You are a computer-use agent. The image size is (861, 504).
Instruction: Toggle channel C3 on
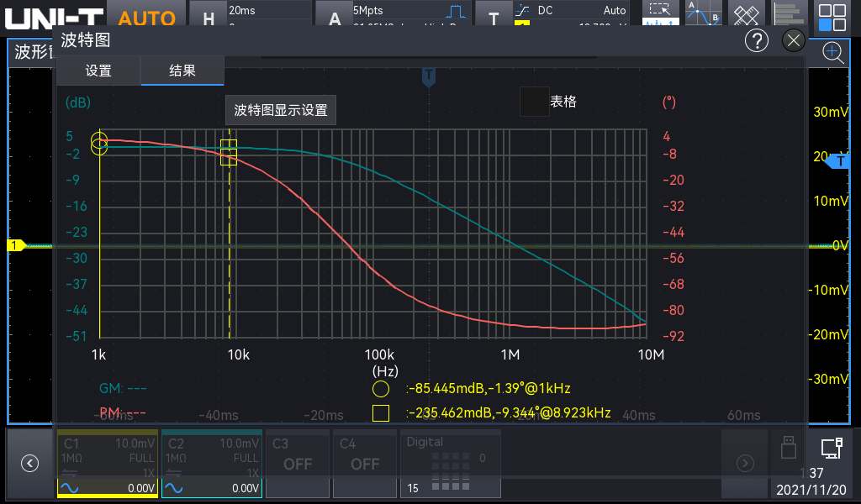tap(298, 463)
